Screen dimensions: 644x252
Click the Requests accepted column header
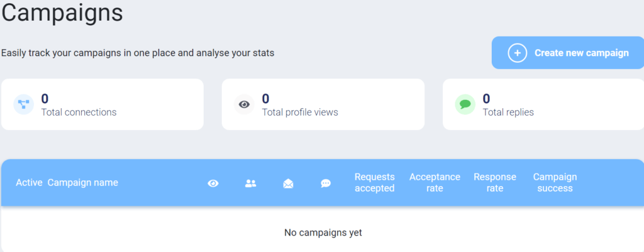pyautogui.click(x=375, y=183)
